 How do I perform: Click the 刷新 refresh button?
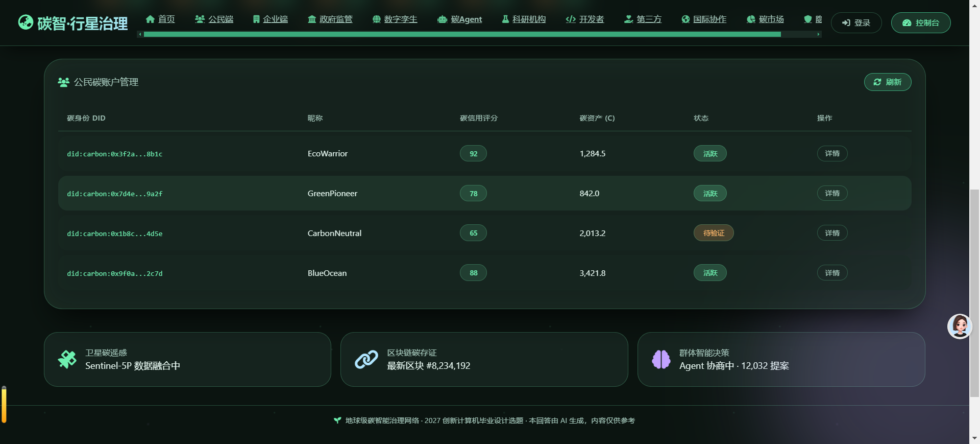[x=888, y=82]
